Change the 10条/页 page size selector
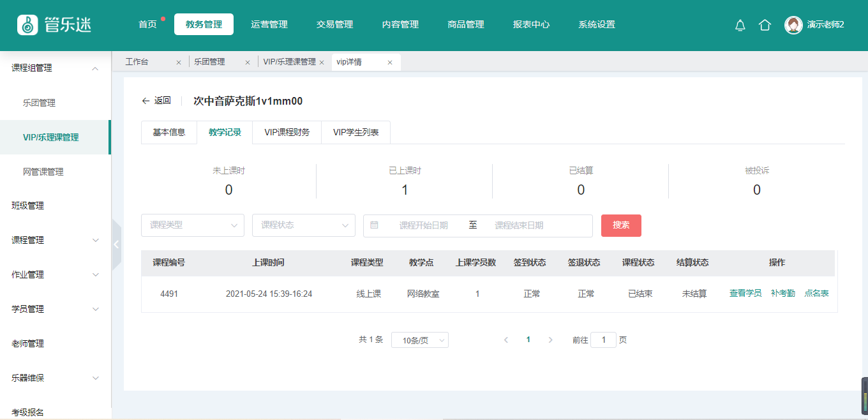The height and width of the screenshot is (420, 868). (x=419, y=340)
